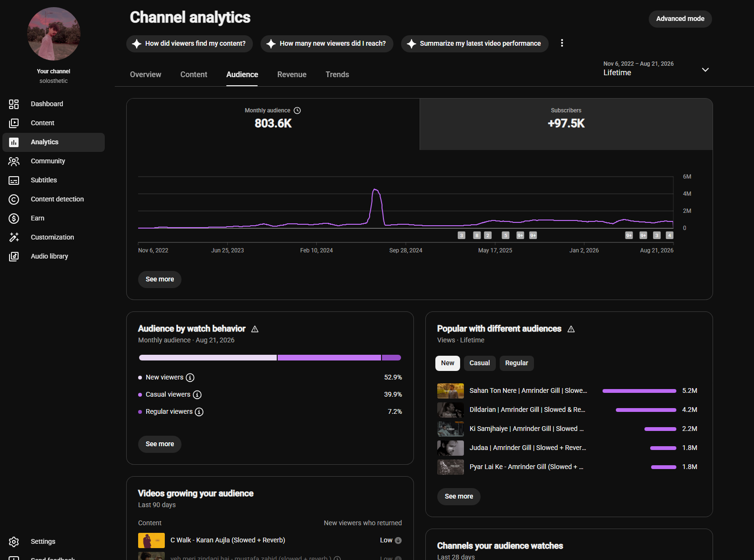Select the Customization magic wand icon

pyautogui.click(x=14, y=237)
